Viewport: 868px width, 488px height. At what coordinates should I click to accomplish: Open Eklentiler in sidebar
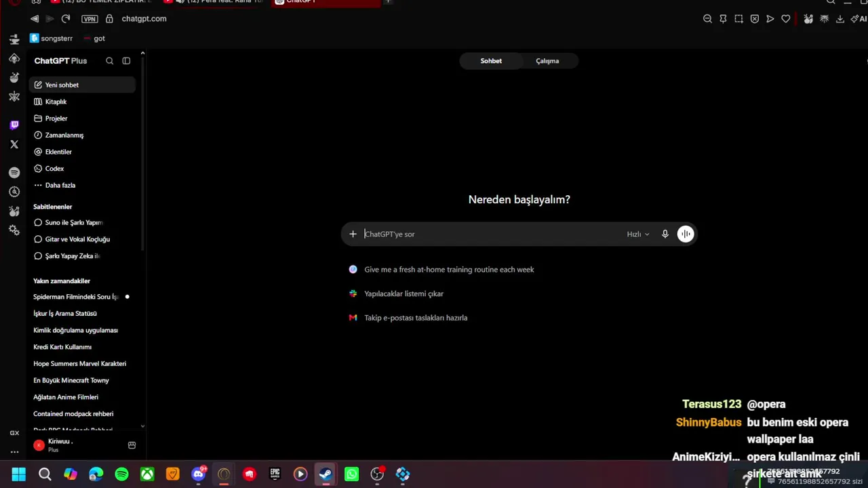(x=83, y=152)
